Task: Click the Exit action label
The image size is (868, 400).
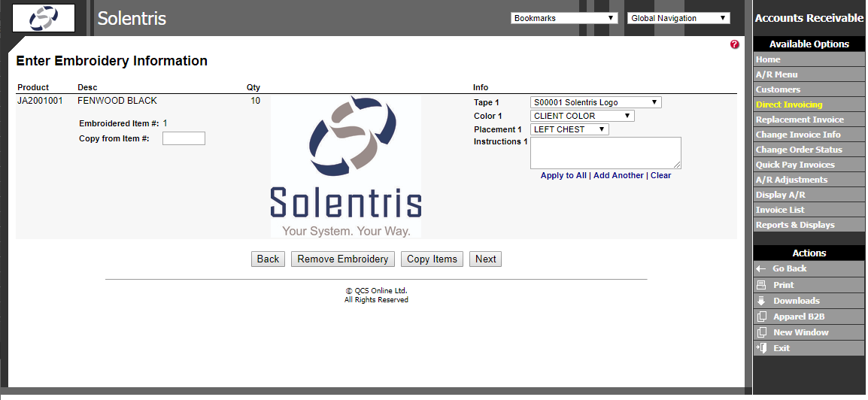Action: pos(782,348)
